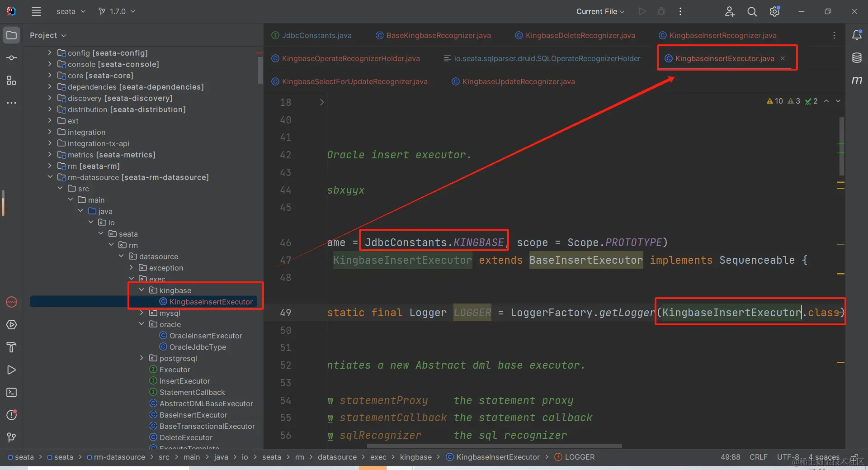
Task: Open the Build hammer tool window
Action: (x=12, y=347)
